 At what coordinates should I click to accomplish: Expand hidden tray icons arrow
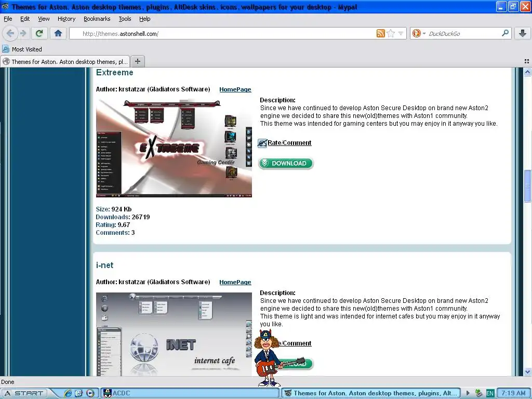[x=468, y=393]
